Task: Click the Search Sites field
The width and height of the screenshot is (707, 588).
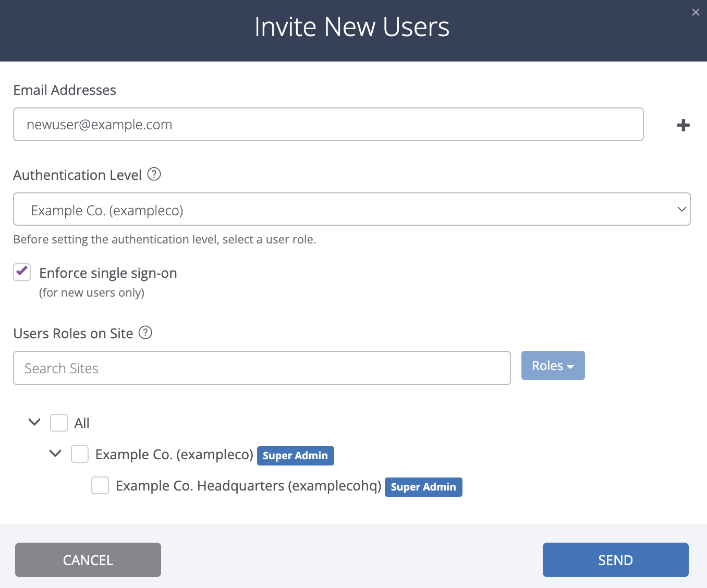Action: (x=262, y=368)
